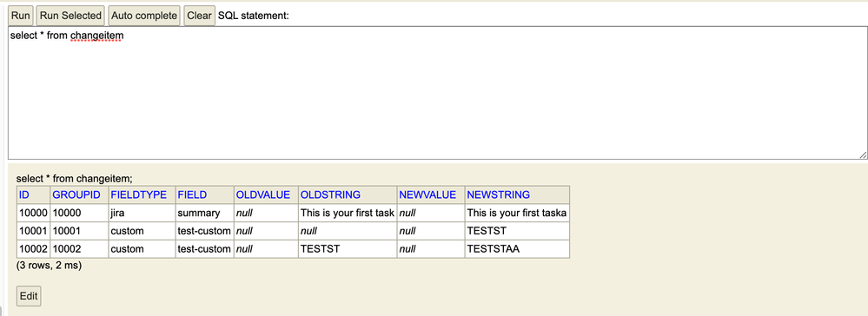The width and height of the screenshot is (868, 316).
Task: Grab the text area resize handle
Action: pyautogui.click(x=863, y=155)
